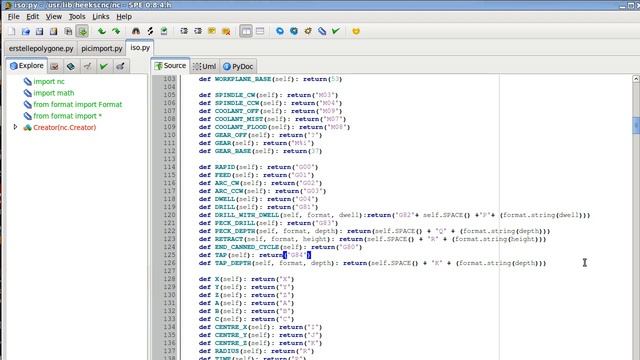Select 'from format import Format' tree entry
This screenshot has height=360, width=640.
(78, 104)
